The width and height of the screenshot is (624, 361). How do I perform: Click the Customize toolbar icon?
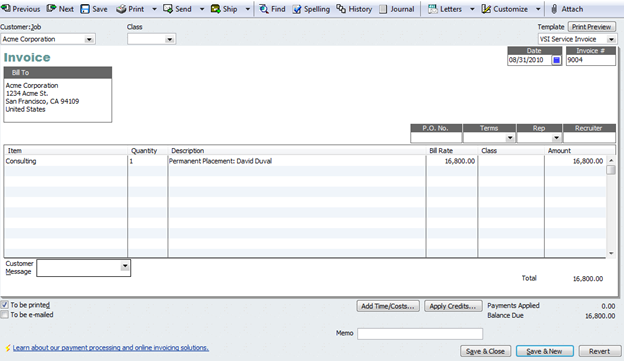click(x=504, y=9)
